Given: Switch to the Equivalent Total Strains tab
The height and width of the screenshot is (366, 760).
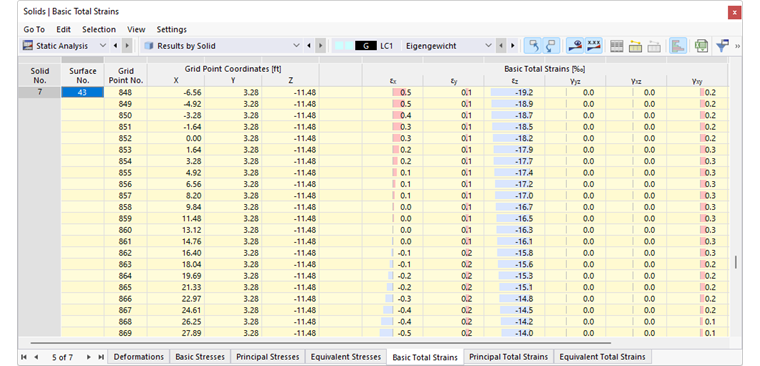Looking at the screenshot, I should pos(602,357).
